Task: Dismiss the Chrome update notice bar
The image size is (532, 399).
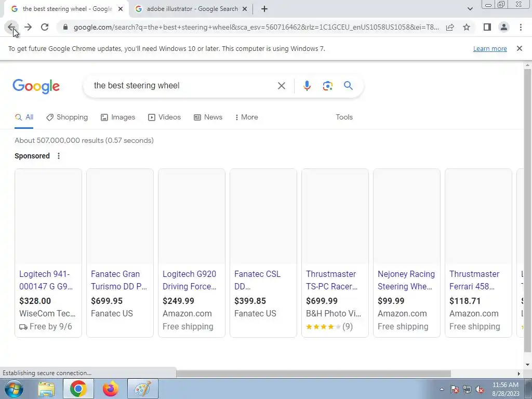Action: [519, 48]
